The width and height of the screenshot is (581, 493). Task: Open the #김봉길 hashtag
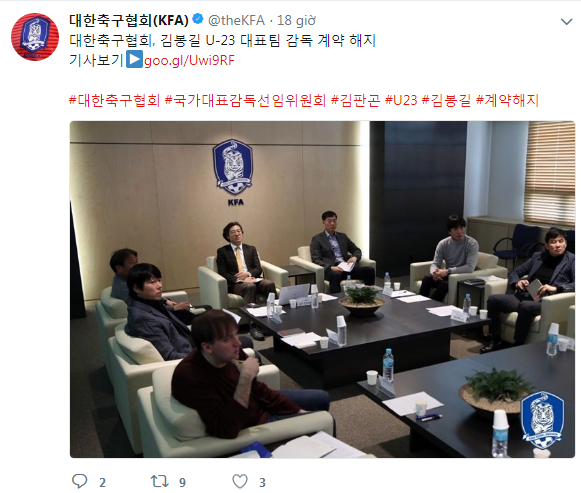446,100
